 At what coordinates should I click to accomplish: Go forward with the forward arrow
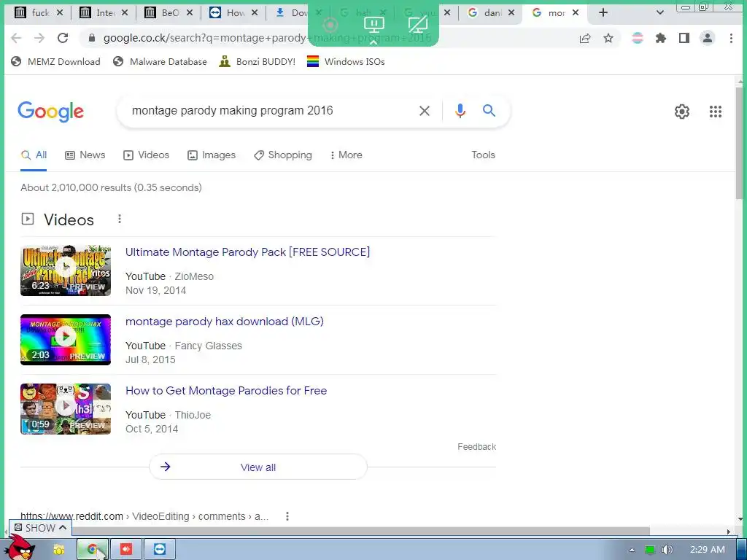pyautogui.click(x=39, y=38)
